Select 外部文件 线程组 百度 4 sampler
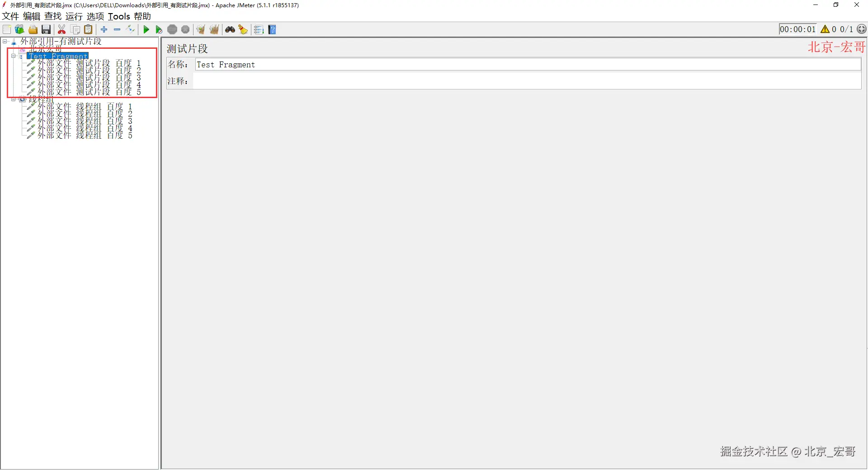This screenshot has width=868, height=470. point(85,128)
